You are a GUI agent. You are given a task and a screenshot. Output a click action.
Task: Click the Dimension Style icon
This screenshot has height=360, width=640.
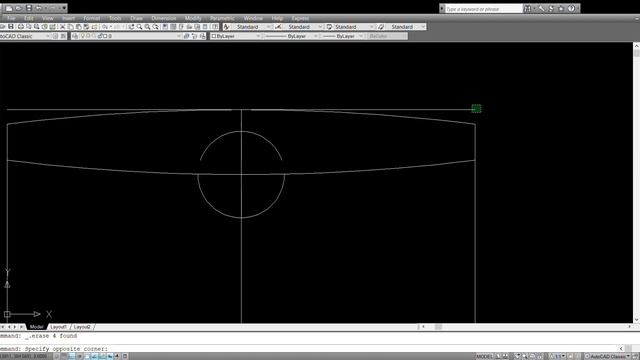coord(278,27)
